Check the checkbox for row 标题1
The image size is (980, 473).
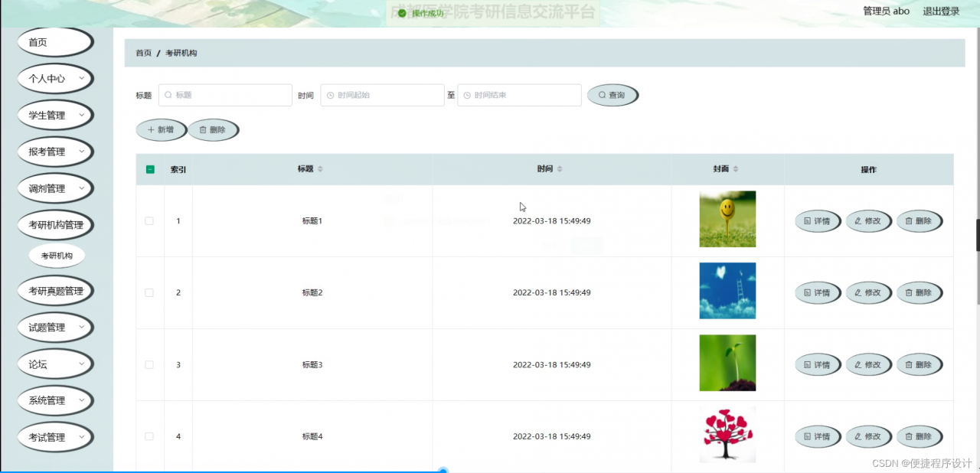click(150, 220)
